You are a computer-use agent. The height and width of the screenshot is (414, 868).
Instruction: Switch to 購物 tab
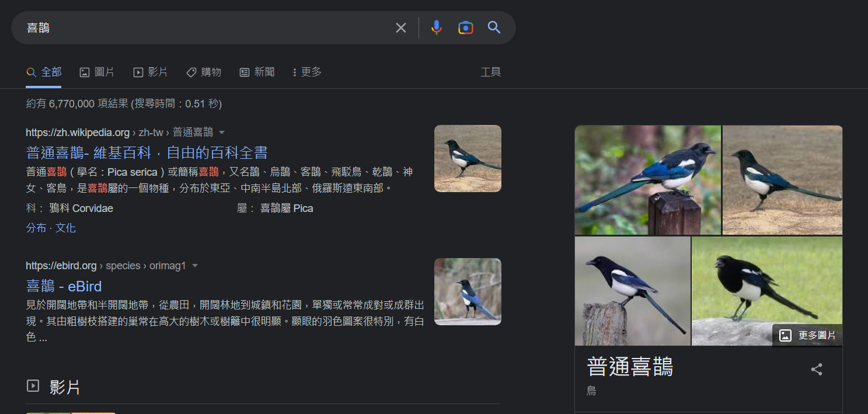pos(204,72)
